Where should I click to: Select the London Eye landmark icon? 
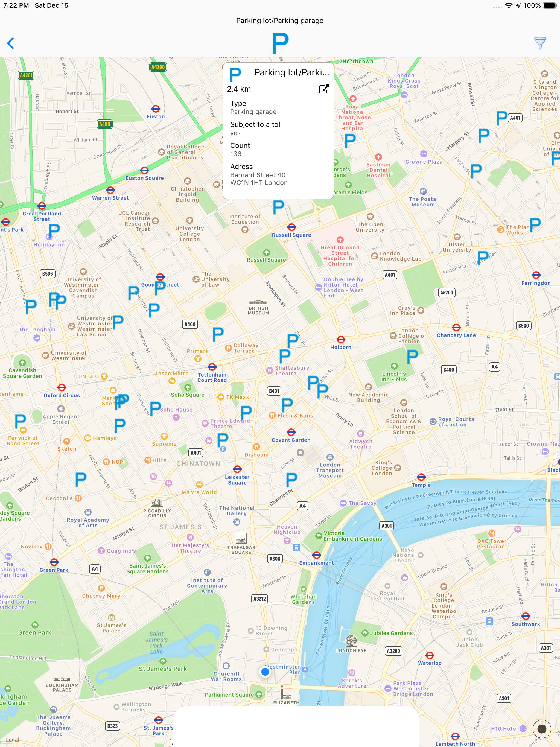[351, 640]
